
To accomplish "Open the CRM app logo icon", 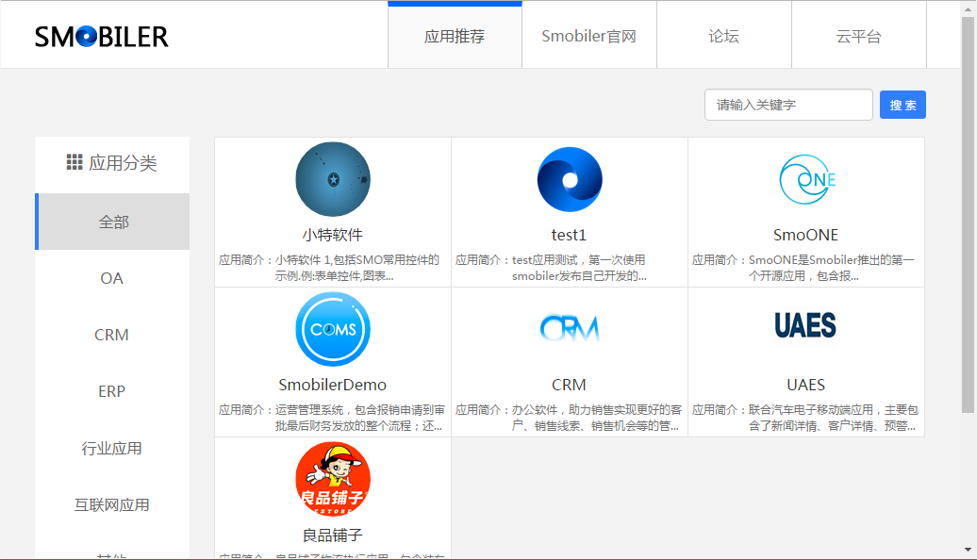I will 570,328.
